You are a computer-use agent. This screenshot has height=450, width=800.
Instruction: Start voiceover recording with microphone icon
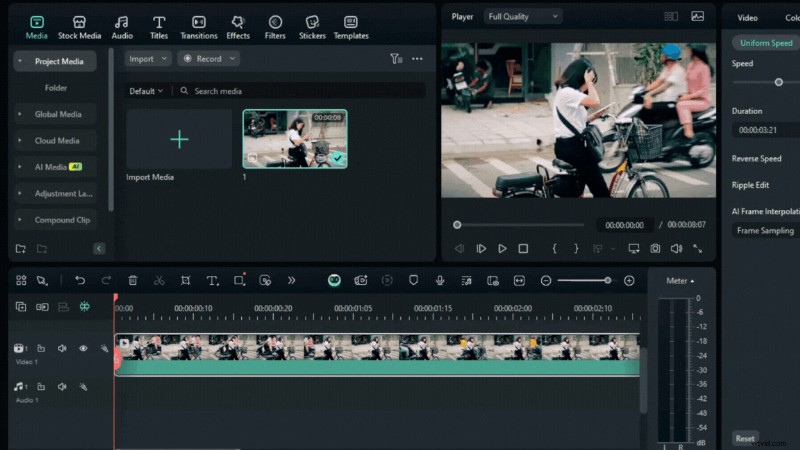click(440, 280)
